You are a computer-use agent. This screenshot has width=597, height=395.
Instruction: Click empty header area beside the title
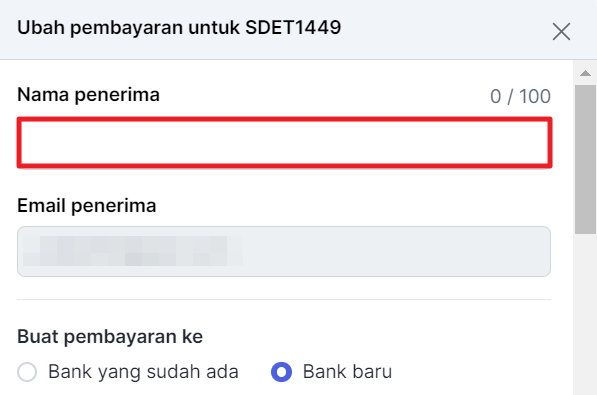pyautogui.click(x=445, y=29)
